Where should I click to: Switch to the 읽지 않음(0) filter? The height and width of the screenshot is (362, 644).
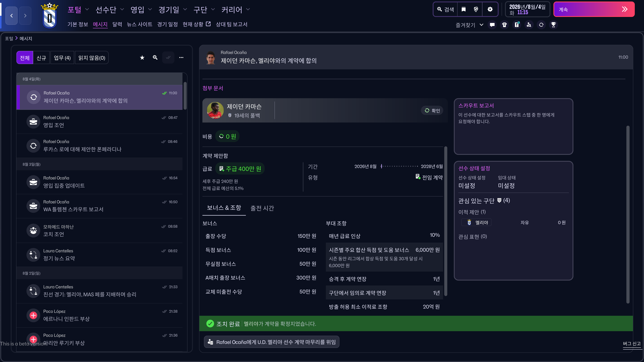92,58
